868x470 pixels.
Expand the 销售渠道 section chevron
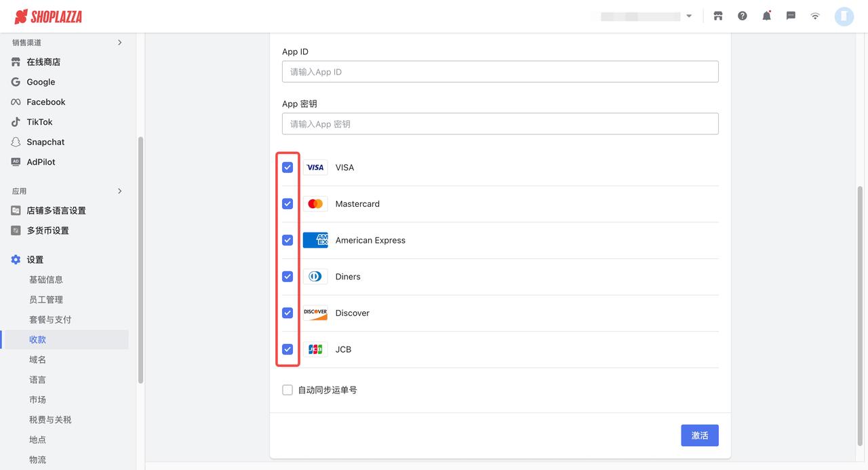120,43
